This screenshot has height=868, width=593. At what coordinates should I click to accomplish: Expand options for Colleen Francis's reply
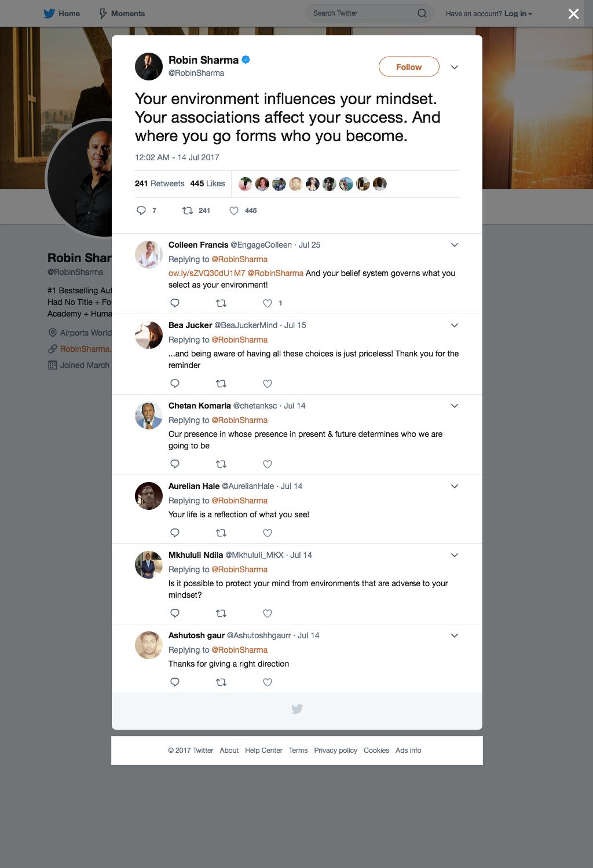pyautogui.click(x=455, y=245)
